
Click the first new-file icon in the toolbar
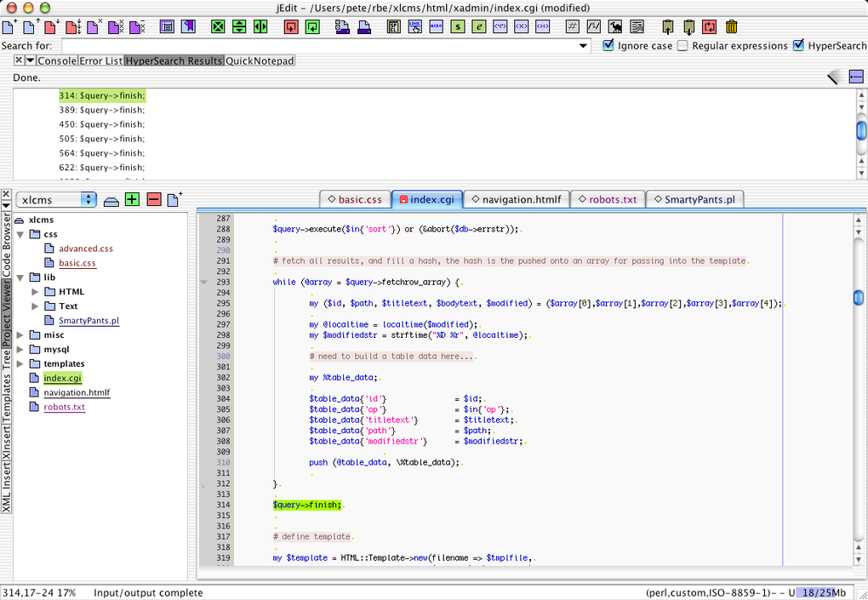[x=9, y=27]
